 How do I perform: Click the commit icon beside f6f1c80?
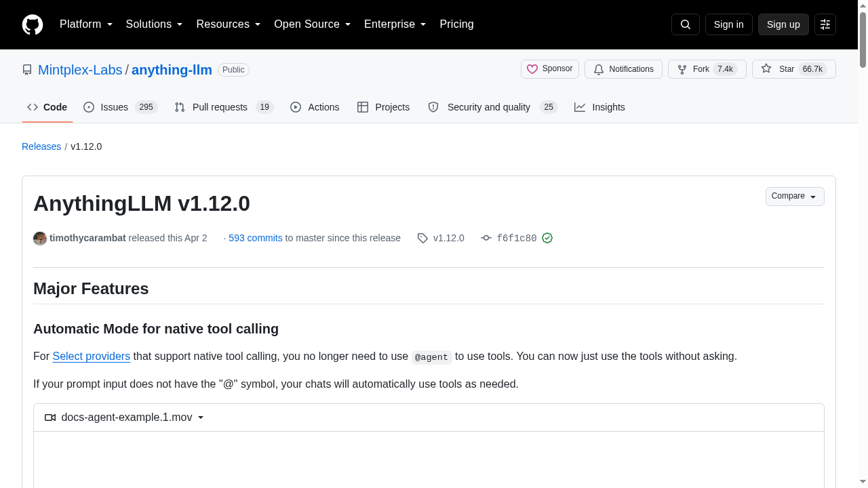coord(486,238)
